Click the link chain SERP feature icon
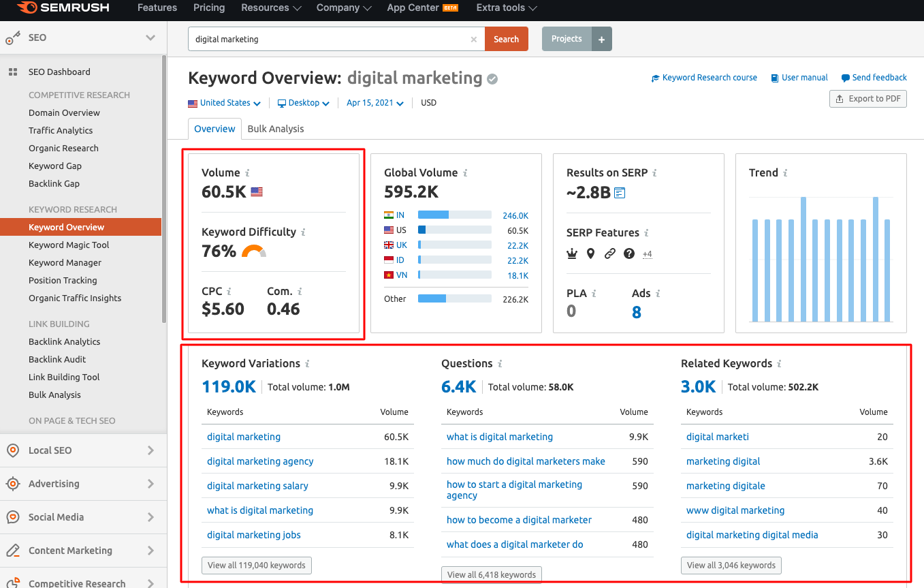The width and height of the screenshot is (924, 588). (610, 253)
